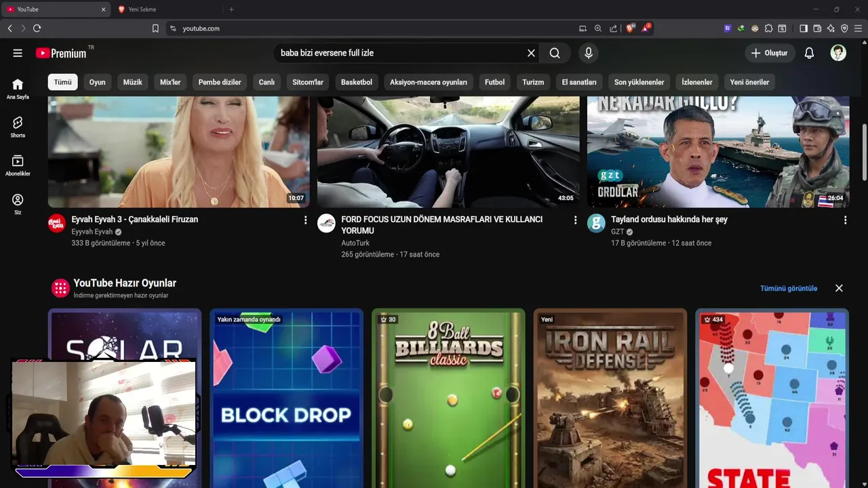Click the AutoTurk channel name
The height and width of the screenshot is (488, 868).
coord(355,243)
